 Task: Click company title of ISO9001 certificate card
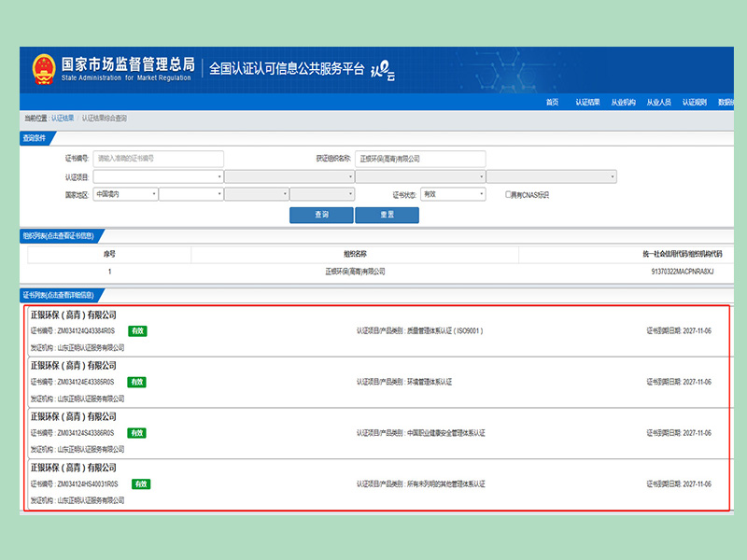pos(74,315)
